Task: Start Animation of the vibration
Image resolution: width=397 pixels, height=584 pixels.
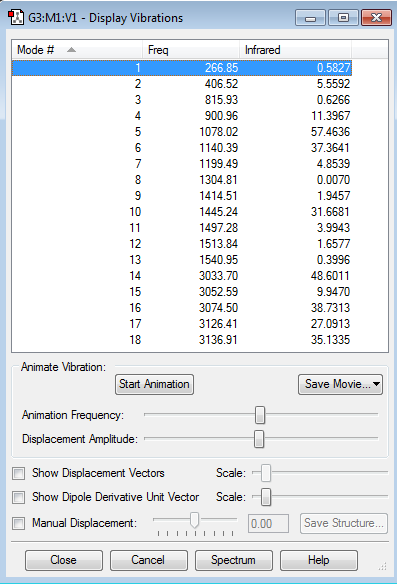Action: coord(154,384)
